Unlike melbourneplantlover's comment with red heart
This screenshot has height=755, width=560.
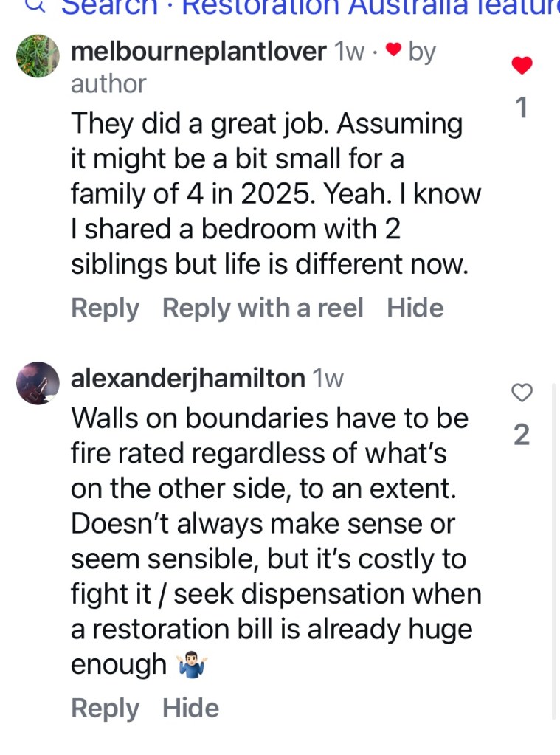(522, 66)
